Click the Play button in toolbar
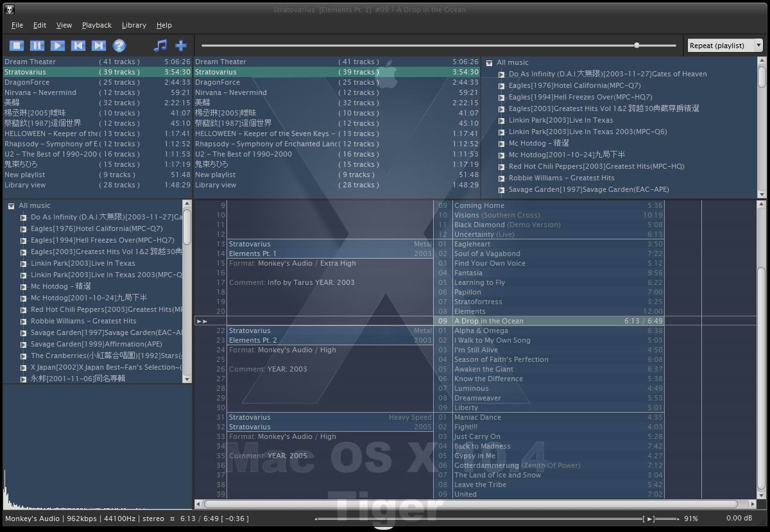Image resolution: width=770 pixels, height=532 pixels. pos(58,46)
